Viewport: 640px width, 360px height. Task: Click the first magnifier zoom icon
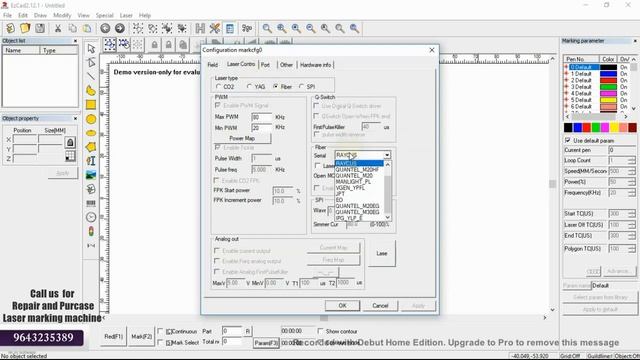267,28
